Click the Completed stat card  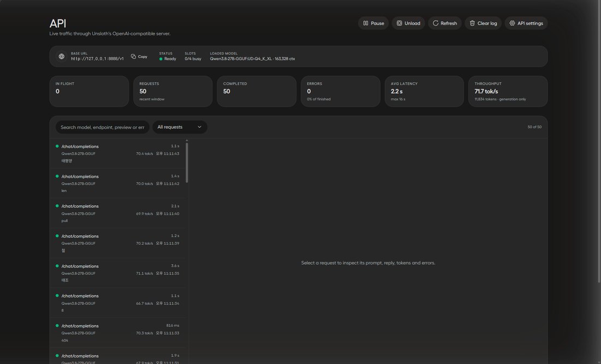pyautogui.click(x=256, y=91)
